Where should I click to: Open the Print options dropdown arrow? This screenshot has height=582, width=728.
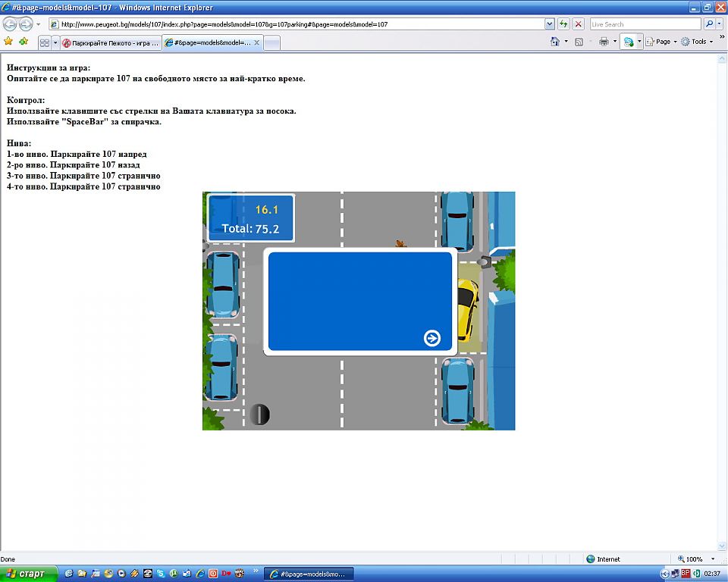pos(615,42)
